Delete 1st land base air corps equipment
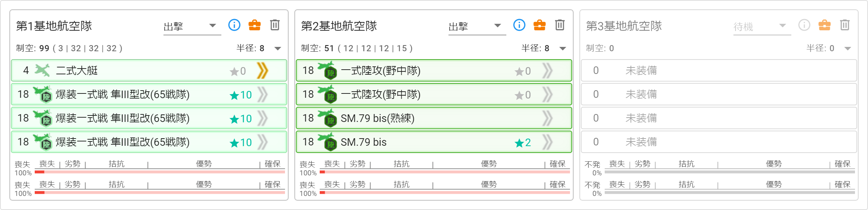868x210 pixels. (275, 25)
